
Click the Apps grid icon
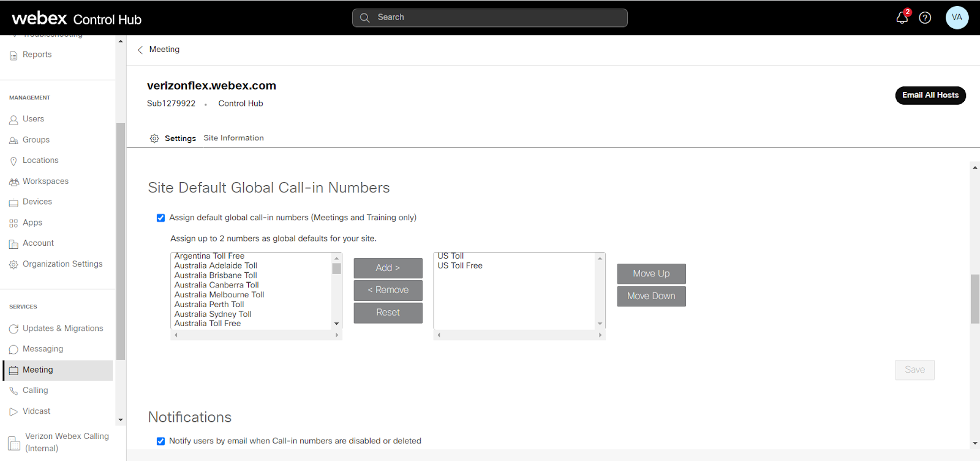(x=13, y=223)
